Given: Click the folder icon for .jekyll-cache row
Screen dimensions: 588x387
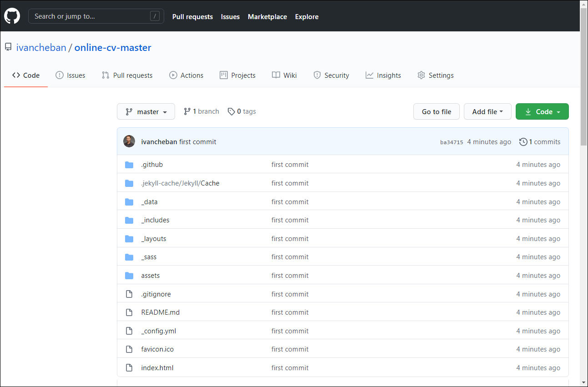Looking at the screenshot, I should point(129,183).
